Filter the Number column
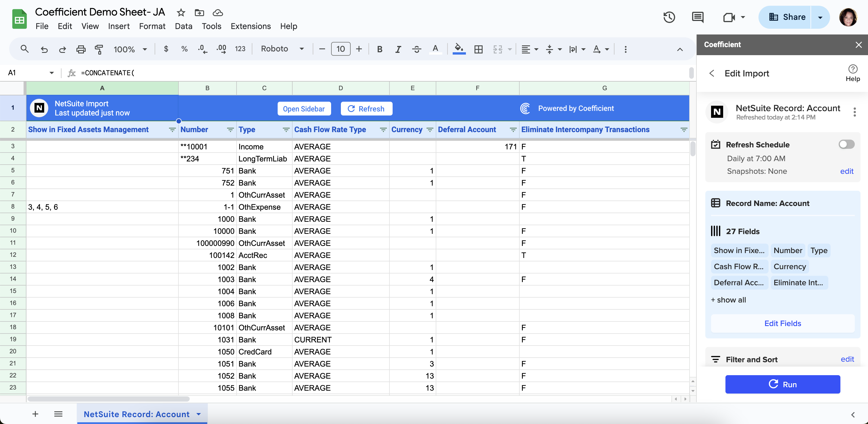The width and height of the screenshot is (868, 424). (231, 130)
